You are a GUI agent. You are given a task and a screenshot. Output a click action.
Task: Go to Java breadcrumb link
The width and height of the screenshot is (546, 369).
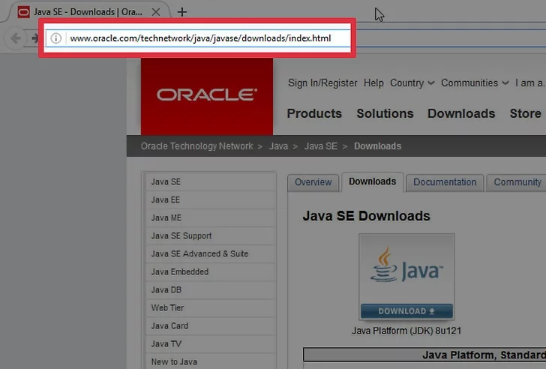(x=278, y=146)
